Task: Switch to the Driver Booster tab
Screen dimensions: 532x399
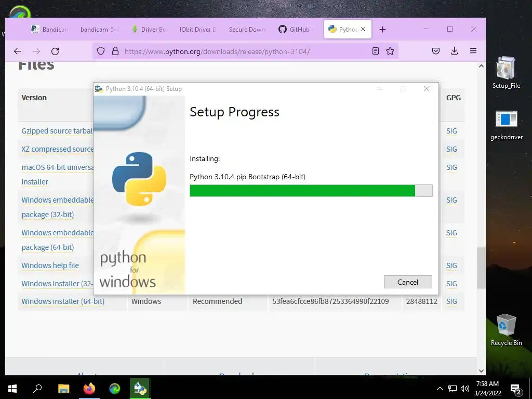Action: 149,30
